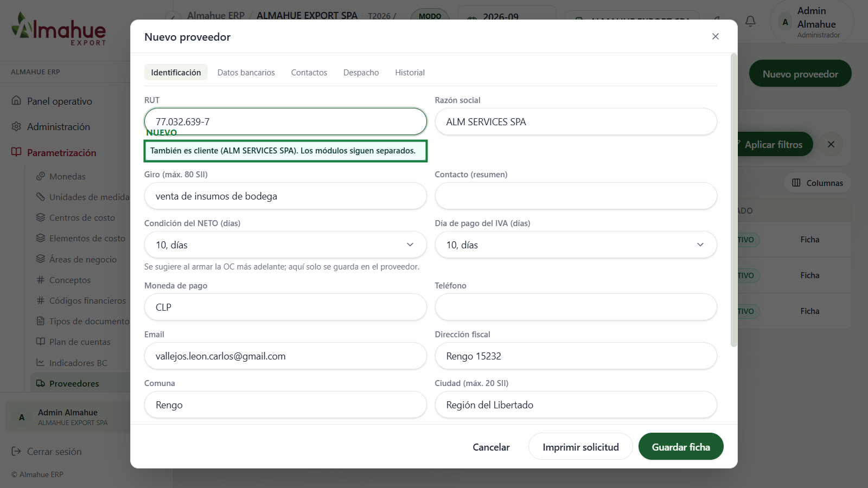This screenshot has height=488, width=868.
Task: Click the Comuna input field
Action: tap(285, 404)
